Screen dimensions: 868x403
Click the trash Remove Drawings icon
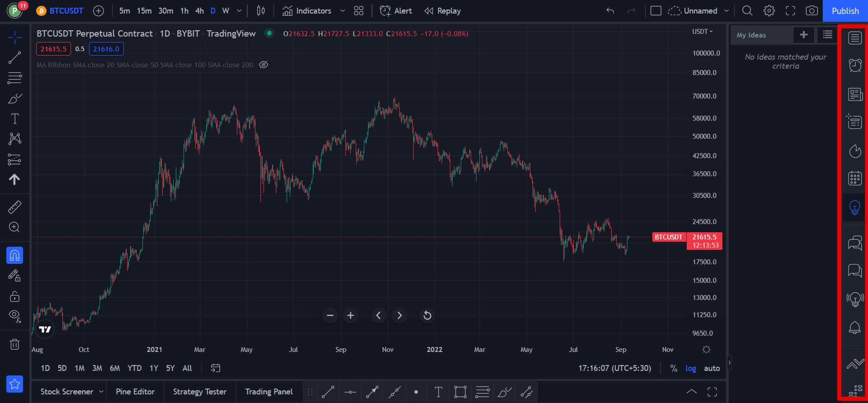[14, 344]
